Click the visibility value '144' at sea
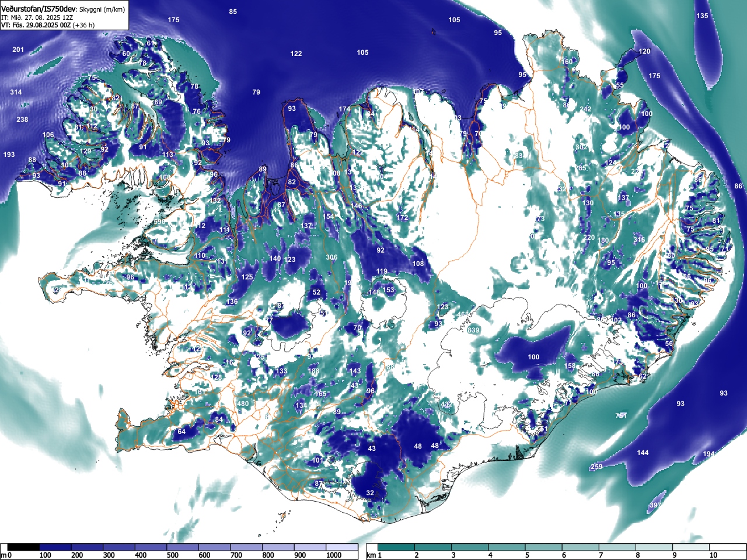 click(643, 453)
